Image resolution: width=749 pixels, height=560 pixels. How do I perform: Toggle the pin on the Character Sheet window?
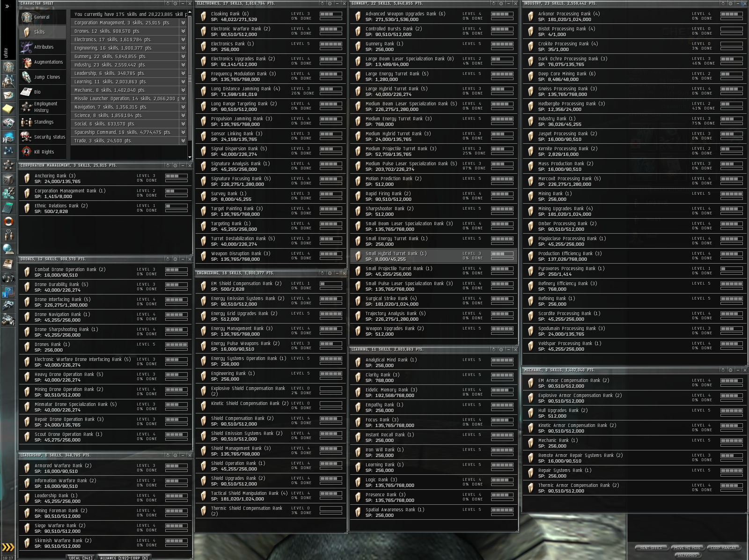[168, 3]
